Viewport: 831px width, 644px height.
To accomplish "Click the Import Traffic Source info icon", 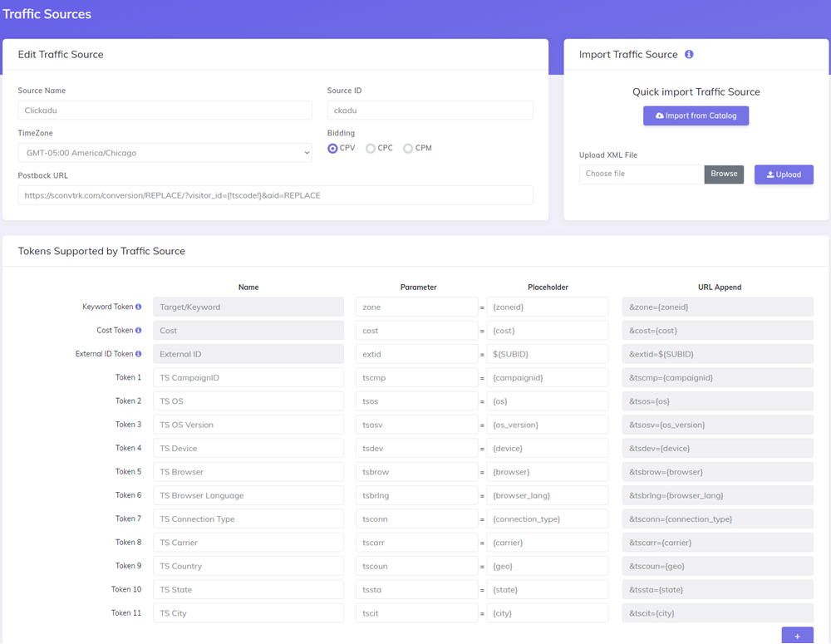I will point(689,55).
